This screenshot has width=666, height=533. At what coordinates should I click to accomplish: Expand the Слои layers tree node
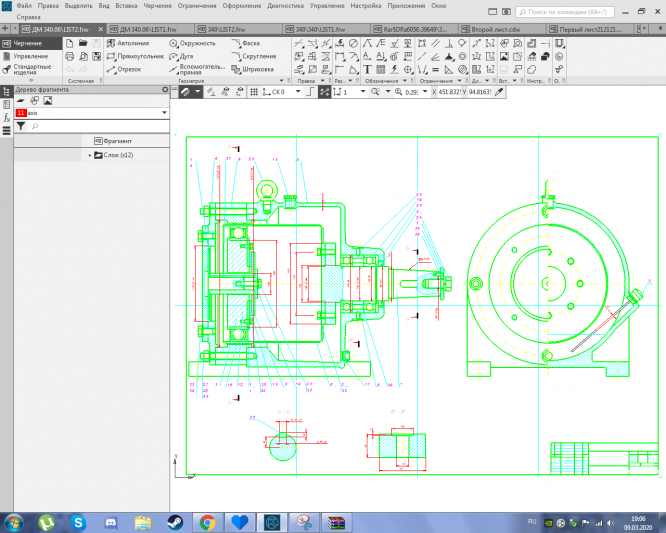coord(89,155)
